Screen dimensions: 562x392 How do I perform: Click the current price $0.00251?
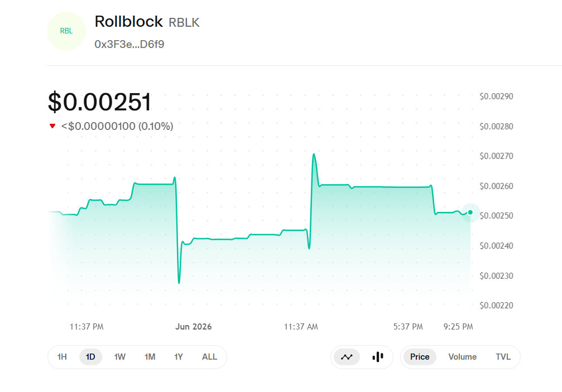tap(100, 102)
